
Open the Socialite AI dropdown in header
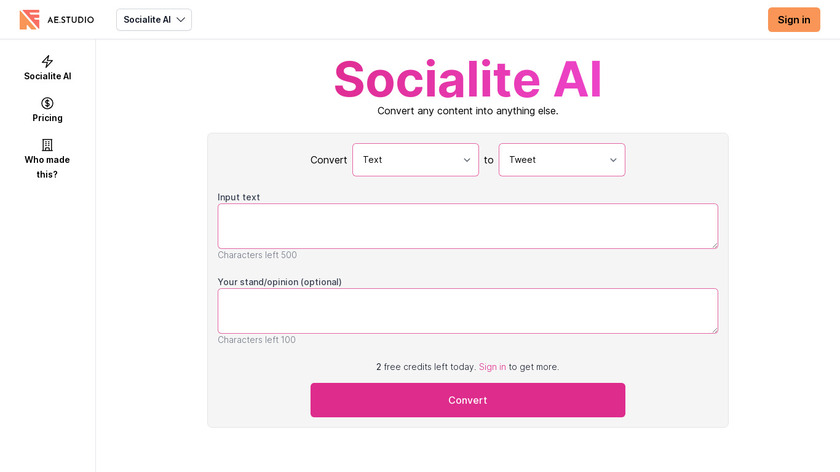pyautogui.click(x=154, y=20)
